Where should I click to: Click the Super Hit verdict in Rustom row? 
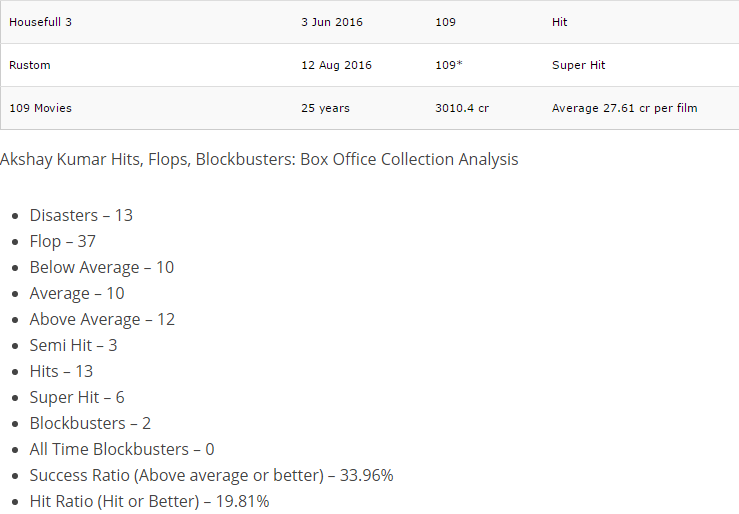pos(579,65)
